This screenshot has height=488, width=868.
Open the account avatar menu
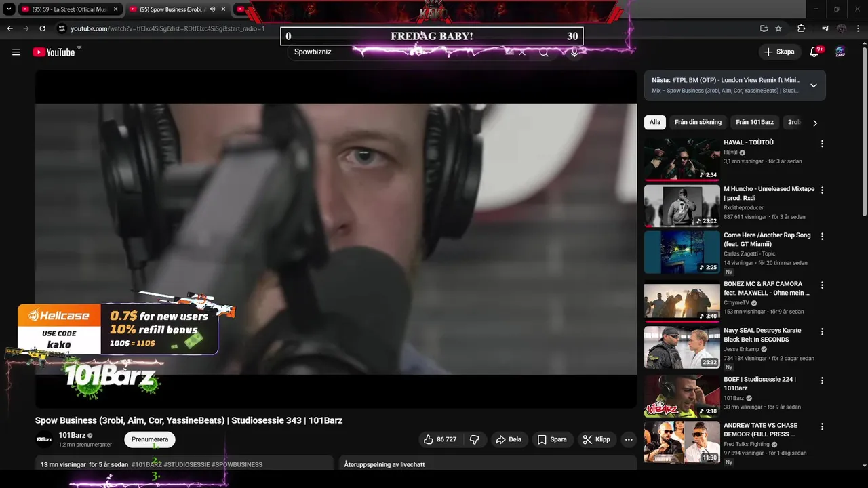click(x=840, y=52)
